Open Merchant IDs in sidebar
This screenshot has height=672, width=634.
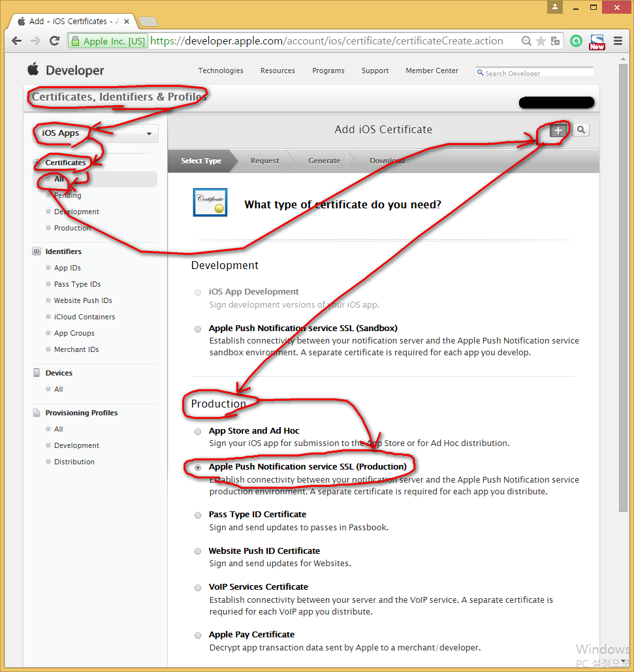[x=76, y=349]
